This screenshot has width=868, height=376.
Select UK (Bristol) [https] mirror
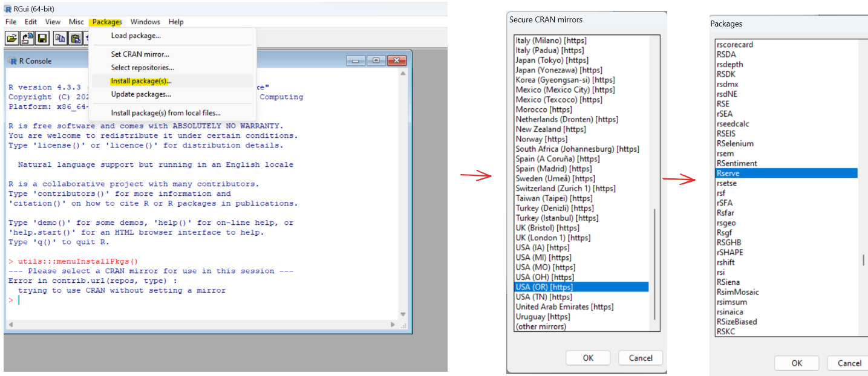pos(581,228)
